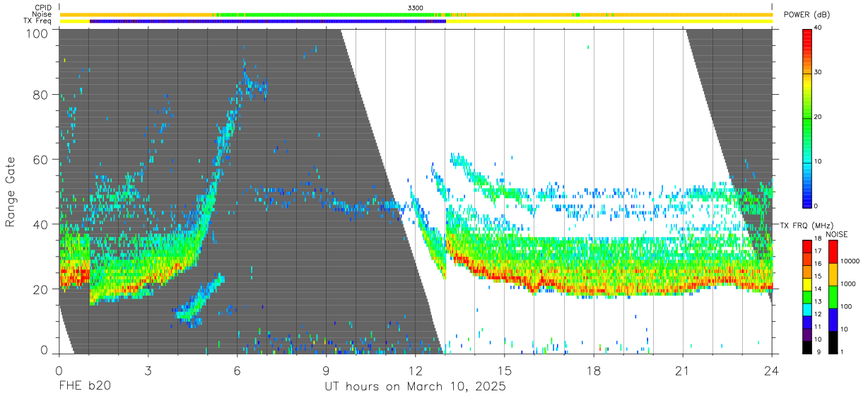Click the CPID value 3300
Image resolution: width=868 pixels, height=401 pixels.
coord(416,7)
